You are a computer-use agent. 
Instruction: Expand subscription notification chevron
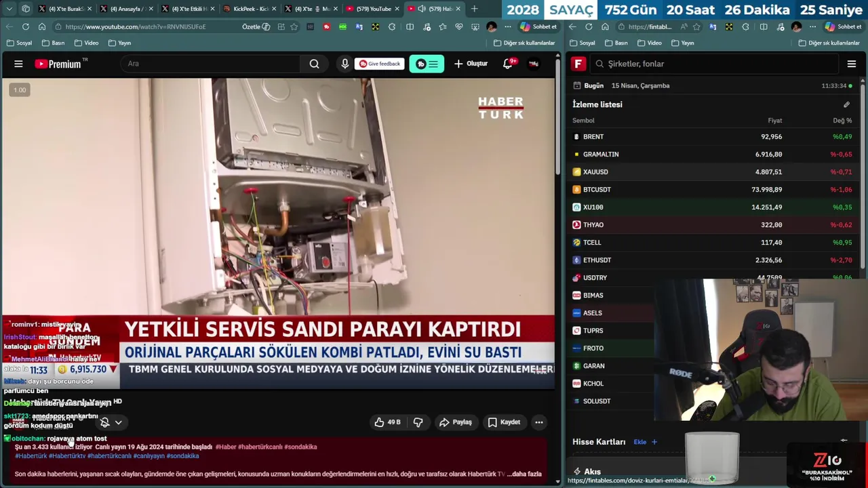(x=118, y=422)
